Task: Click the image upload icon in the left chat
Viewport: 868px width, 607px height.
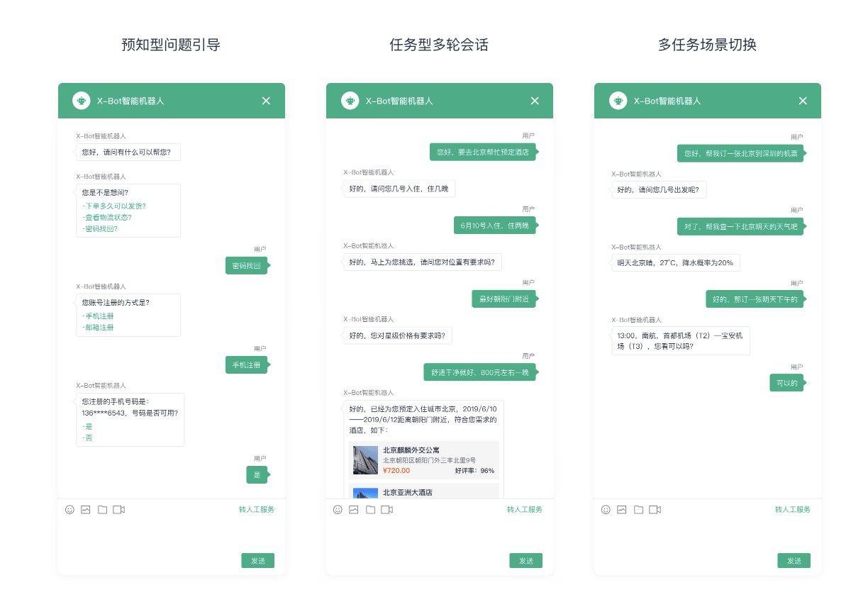Action: (x=86, y=510)
